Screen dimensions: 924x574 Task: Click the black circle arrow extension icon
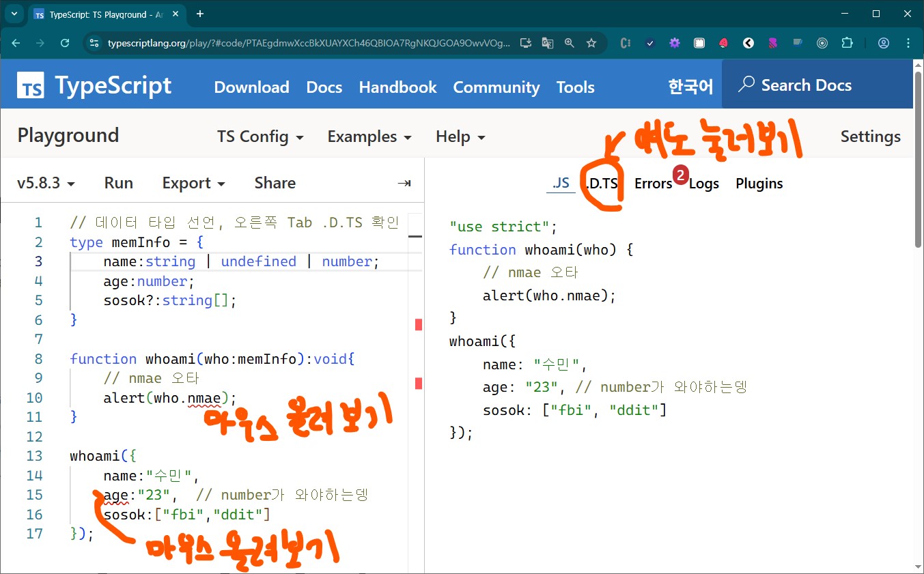pyautogui.click(x=748, y=43)
